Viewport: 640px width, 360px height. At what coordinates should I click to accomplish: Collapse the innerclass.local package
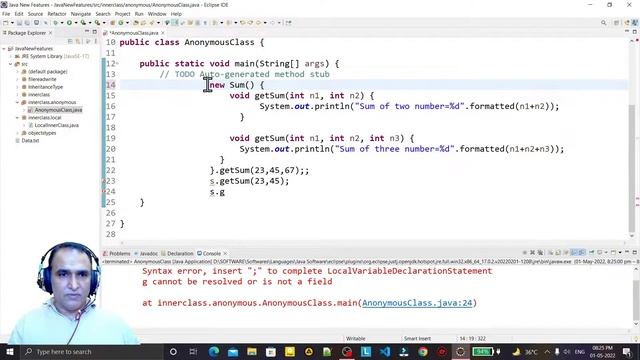point(18,118)
